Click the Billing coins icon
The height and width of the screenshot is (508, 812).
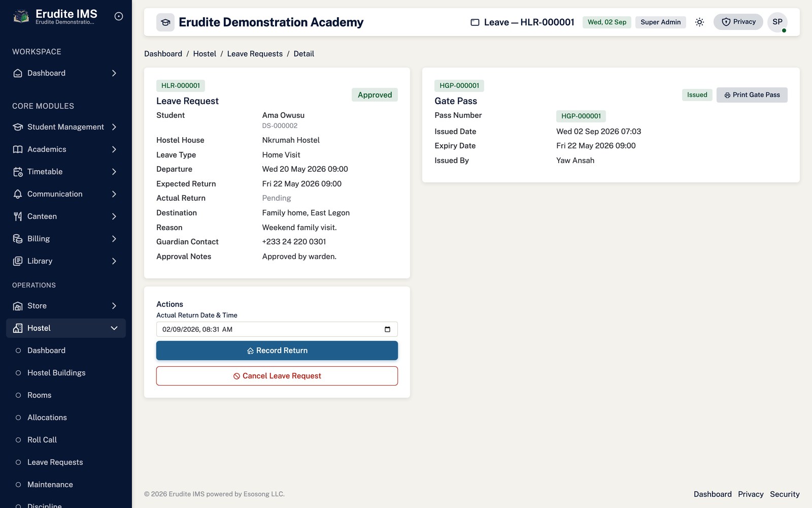pos(18,239)
